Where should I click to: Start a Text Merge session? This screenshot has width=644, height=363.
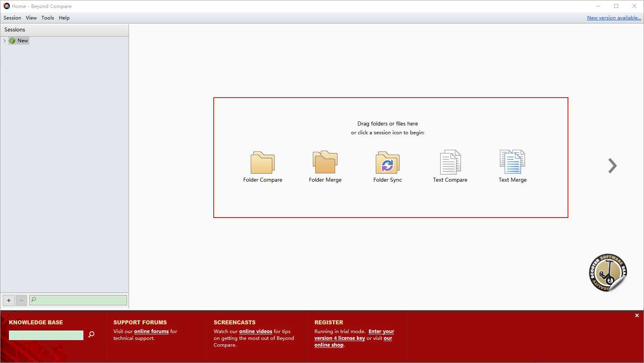pyautogui.click(x=513, y=166)
